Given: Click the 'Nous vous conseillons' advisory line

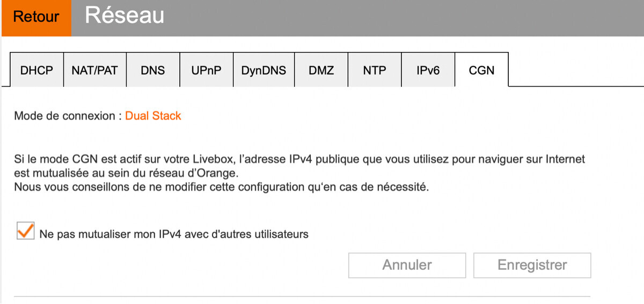Looking at the screenshot, I should click(x=221, y=188).
